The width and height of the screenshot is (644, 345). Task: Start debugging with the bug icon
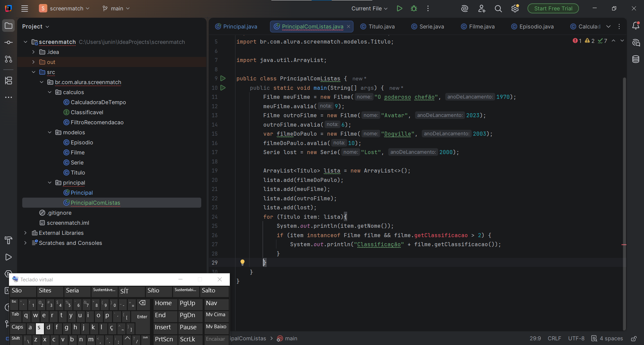(414, 8)
